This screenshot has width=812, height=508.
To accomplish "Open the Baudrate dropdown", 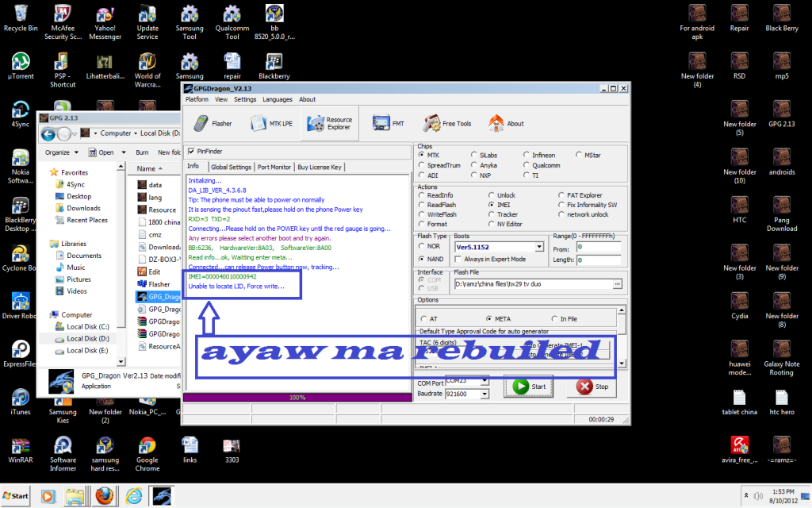I will point(484,394).
